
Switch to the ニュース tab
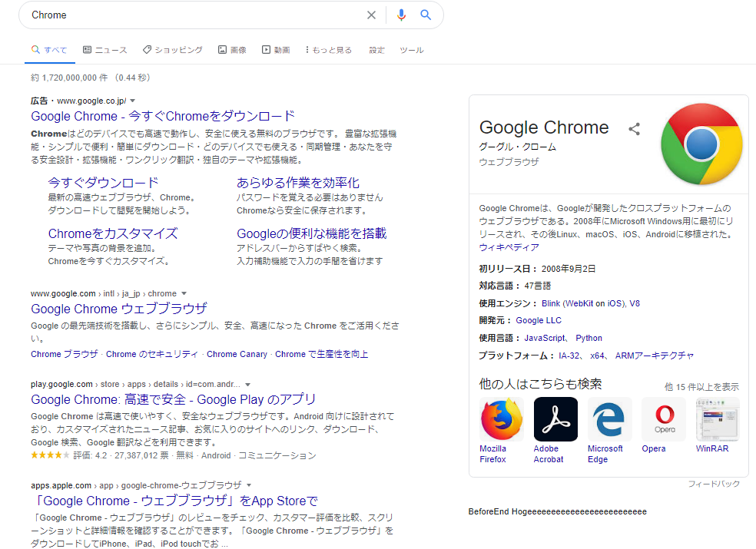tap(105, 50)
